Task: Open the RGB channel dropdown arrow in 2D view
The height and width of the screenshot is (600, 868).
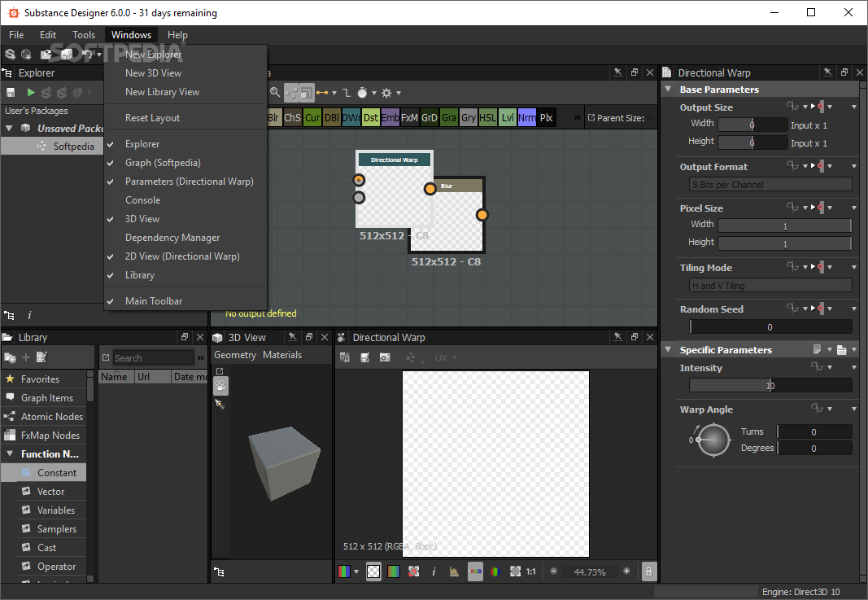Action: 356,572
